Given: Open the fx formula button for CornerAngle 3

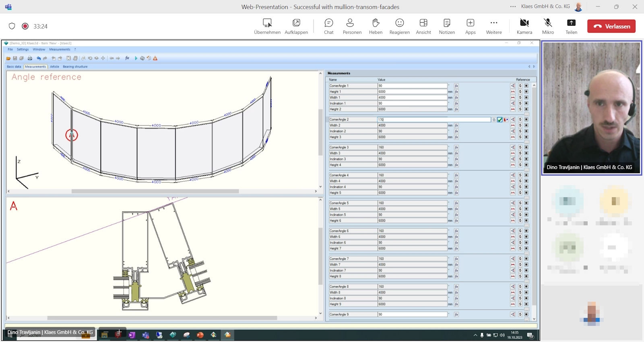Looking at the screenshot, I should [456, 147].
